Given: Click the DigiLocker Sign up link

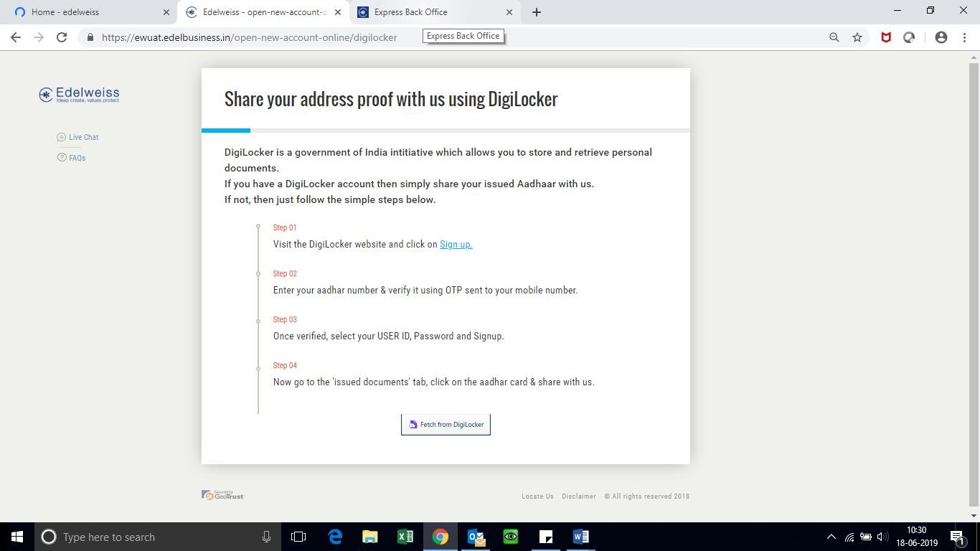Looking at the screenshot, I should point(456,244).
